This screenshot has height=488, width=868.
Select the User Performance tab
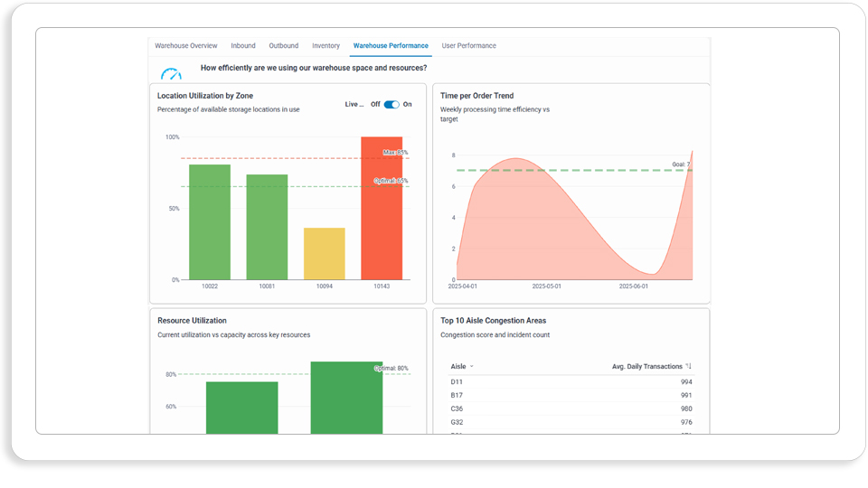469,46
